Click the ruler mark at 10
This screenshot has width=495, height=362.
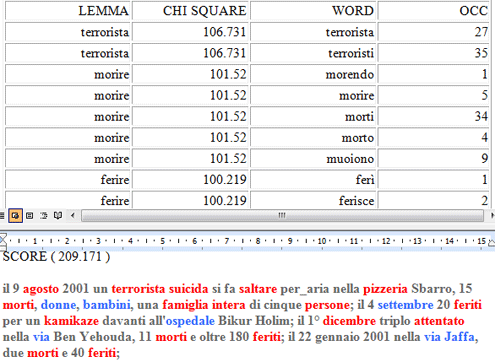[322, 241]
